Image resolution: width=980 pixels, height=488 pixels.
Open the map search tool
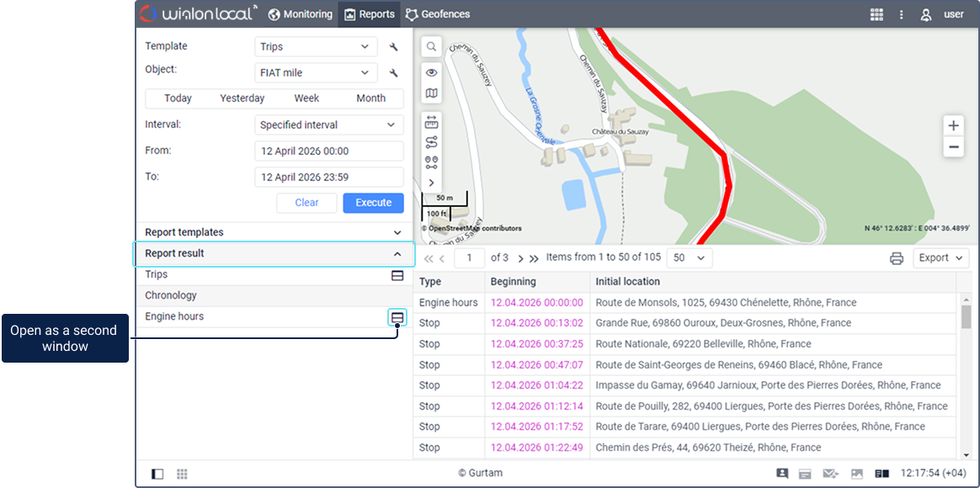431,47
